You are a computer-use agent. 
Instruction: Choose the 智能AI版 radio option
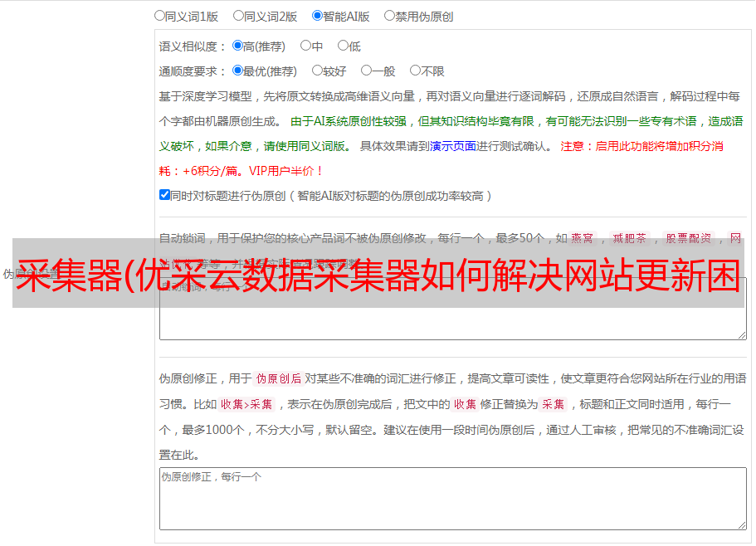[x=317, y=16]
